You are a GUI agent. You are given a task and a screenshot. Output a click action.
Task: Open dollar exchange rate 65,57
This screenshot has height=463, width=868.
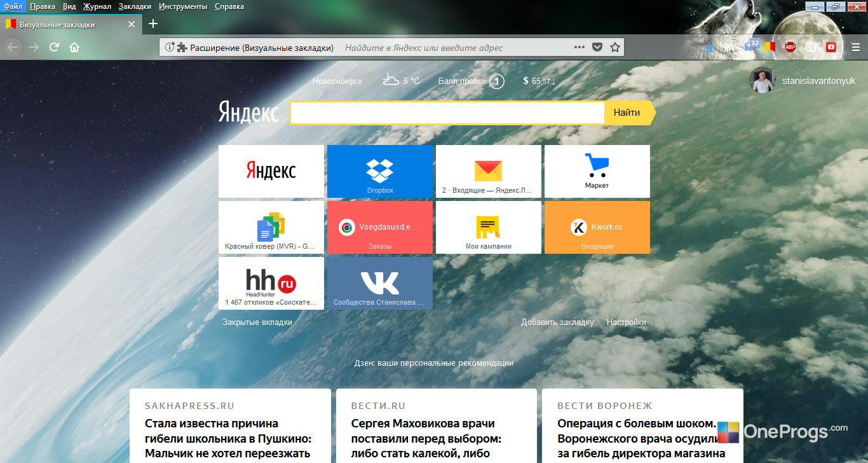click(x=539, y=81)
